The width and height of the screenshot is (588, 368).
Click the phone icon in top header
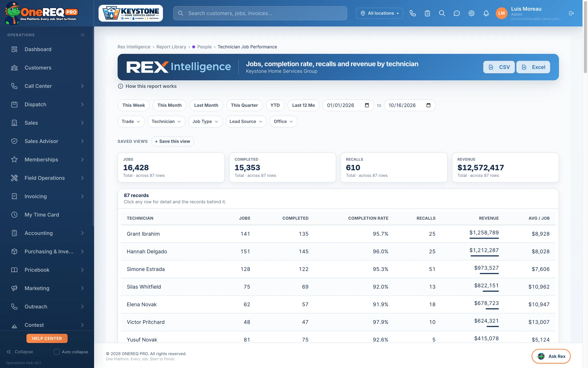[x=413, y=13]
